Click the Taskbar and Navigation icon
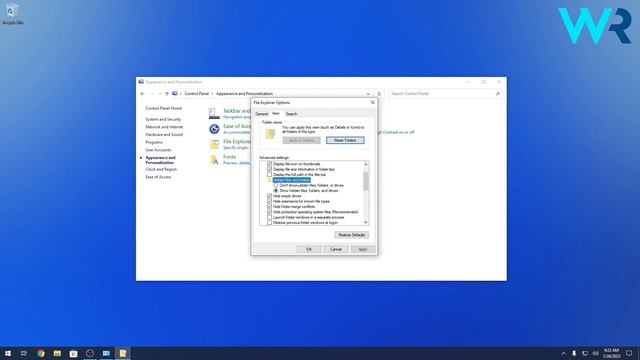 (x=214, y=113)
